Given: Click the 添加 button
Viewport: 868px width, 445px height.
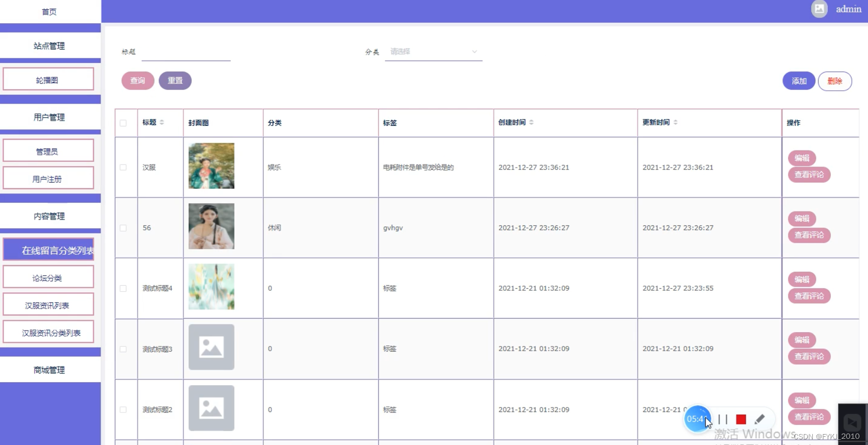Looking at the screenshot, I should [799, 81].
